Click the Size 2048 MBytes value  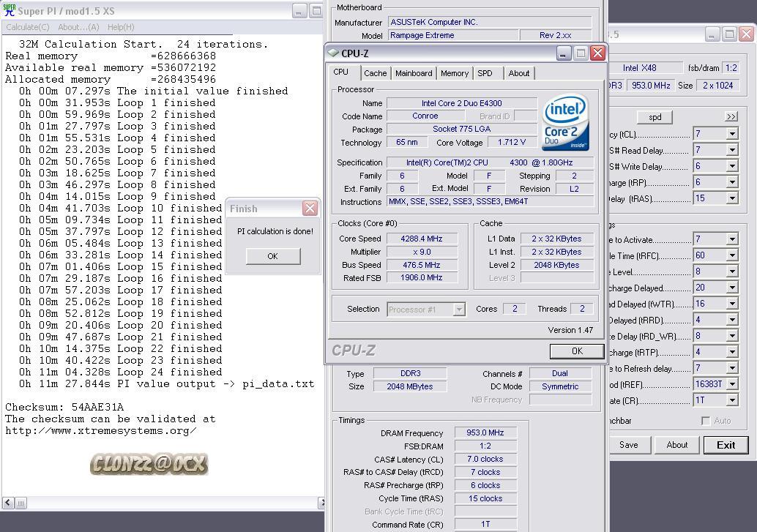[410, 386]
